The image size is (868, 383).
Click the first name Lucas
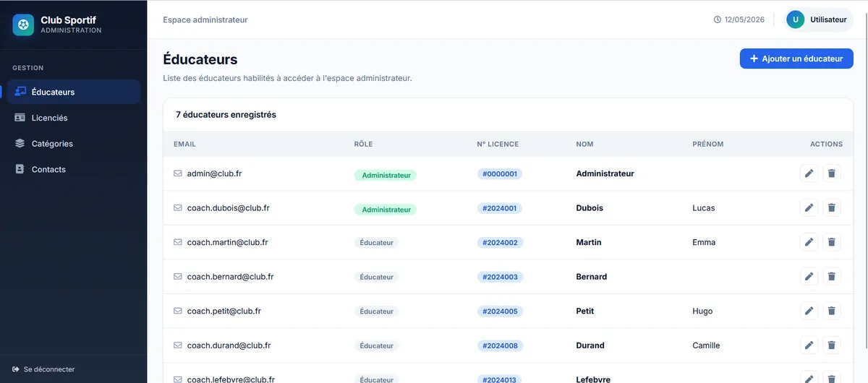(704, 208)
